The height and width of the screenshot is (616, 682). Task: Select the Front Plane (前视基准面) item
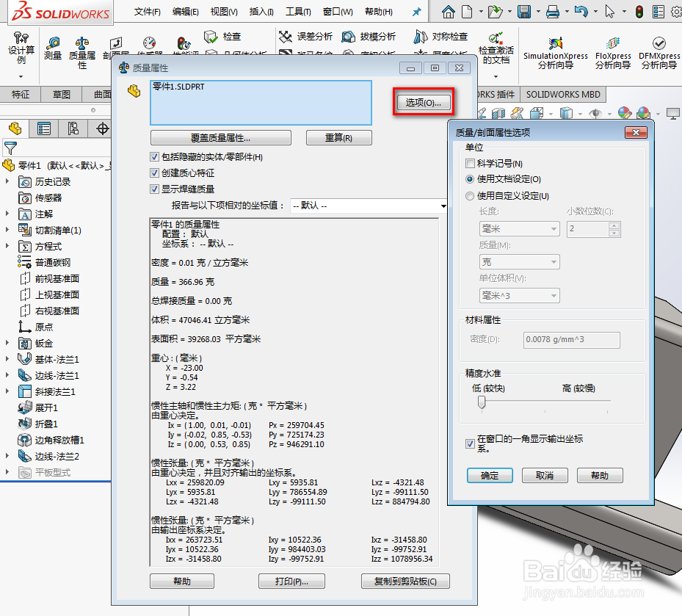click(57, 278)
